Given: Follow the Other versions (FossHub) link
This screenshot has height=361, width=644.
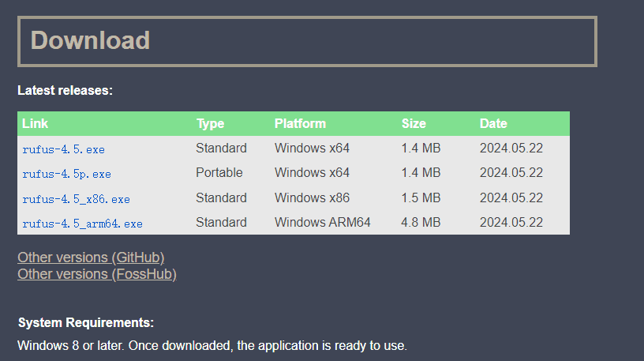Looking at the screenshot, I should pyautogui.click(x=96, y=274).
